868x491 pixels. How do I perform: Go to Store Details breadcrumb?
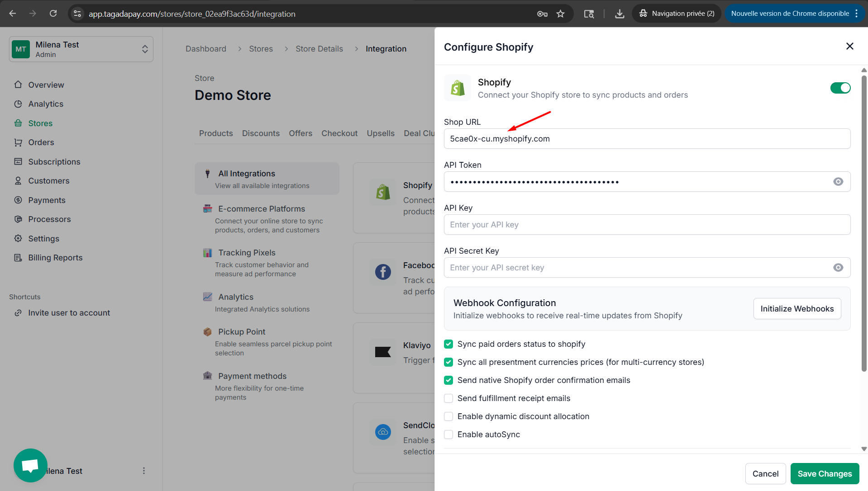coord(319,49)
